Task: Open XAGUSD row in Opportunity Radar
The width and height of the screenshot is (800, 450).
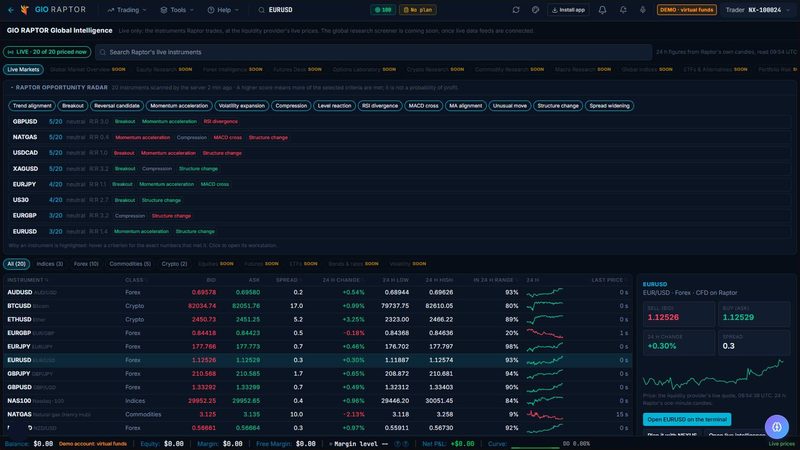Action: [x=398, y=168]
